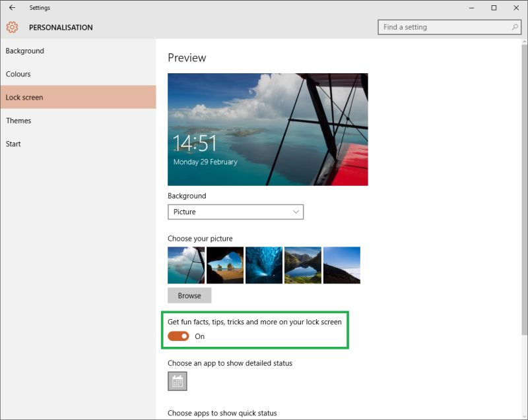Screen dimensions: 528x420
Task: Click the lock screen preview image
Action: [x=268, y=129]
